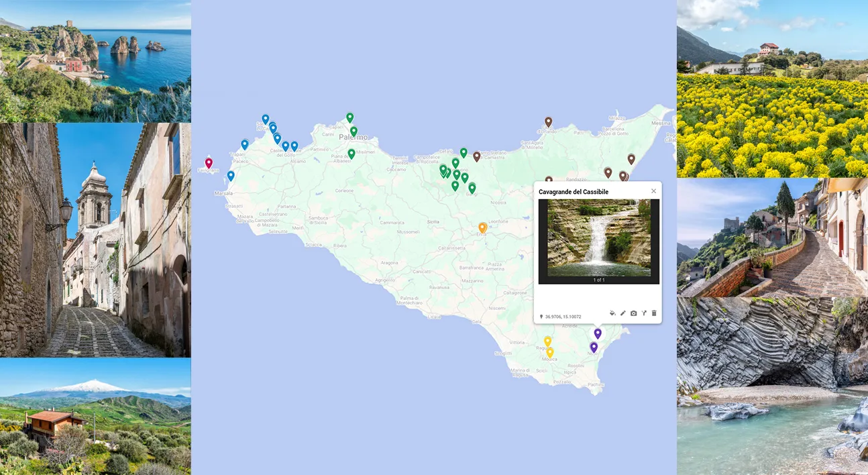Click the coordinates text 36.9706, 15.10072
The image size is (868, 475).
point(563,317)
